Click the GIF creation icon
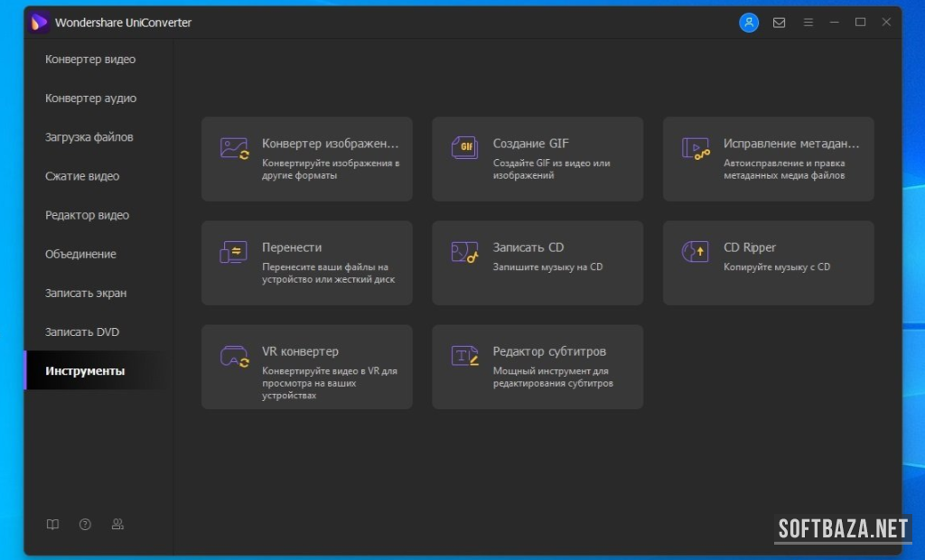This screenshot has height=560, width=925. 464,148
